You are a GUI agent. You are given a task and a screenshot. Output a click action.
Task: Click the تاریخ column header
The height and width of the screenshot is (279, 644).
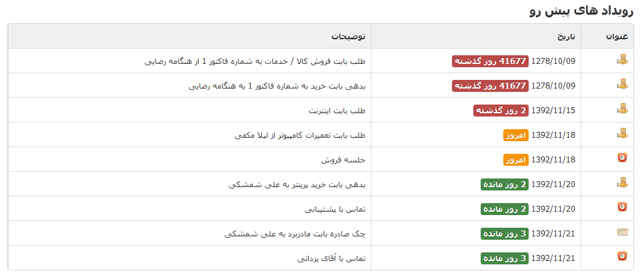(564, 36)
